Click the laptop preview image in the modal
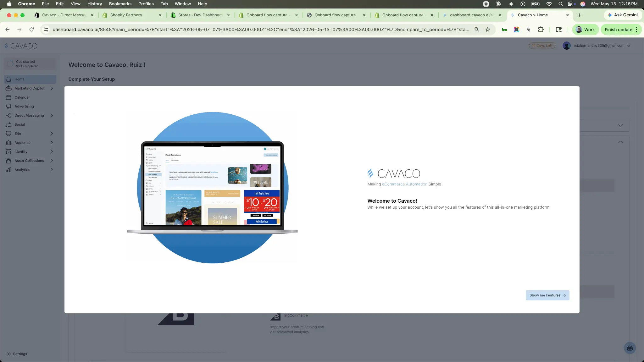 (x=213, y=188)
